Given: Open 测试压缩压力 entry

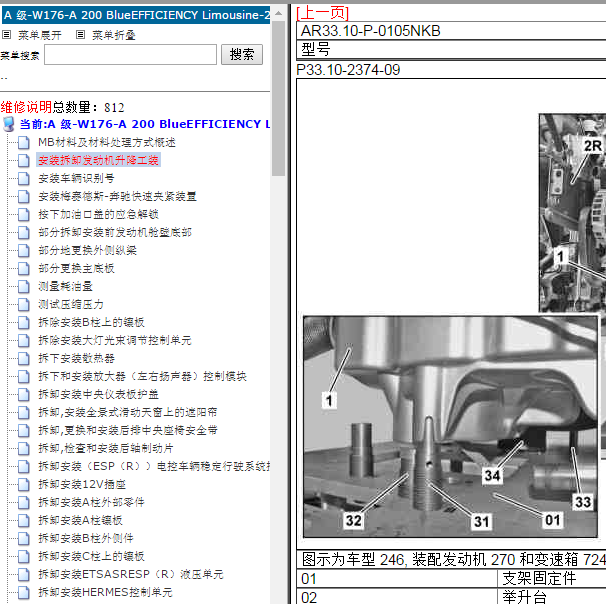Looking at the screenshot, I should click(x=71, y=305).
